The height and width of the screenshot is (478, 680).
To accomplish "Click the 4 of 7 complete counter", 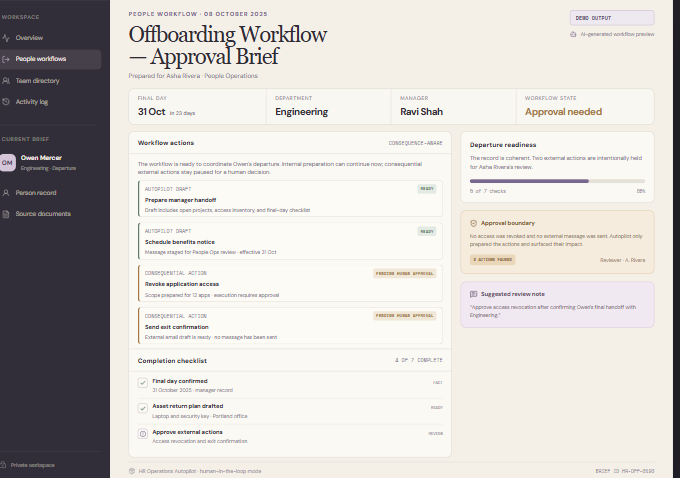I will [418, 360].
